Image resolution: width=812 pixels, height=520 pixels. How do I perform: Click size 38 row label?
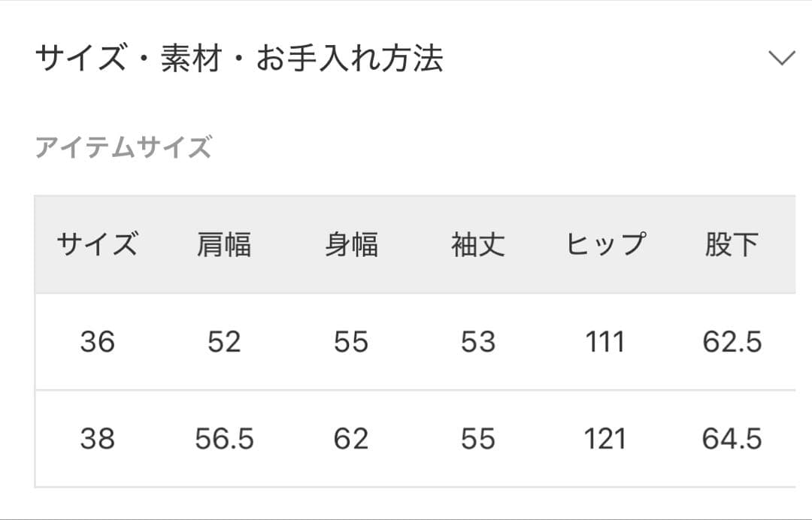pos(98,439)
